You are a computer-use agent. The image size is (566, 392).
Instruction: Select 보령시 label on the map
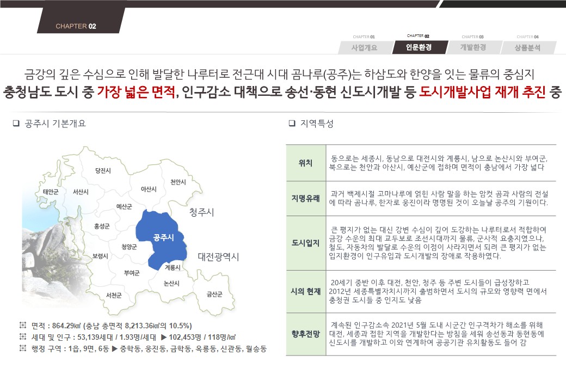(100, 256)
